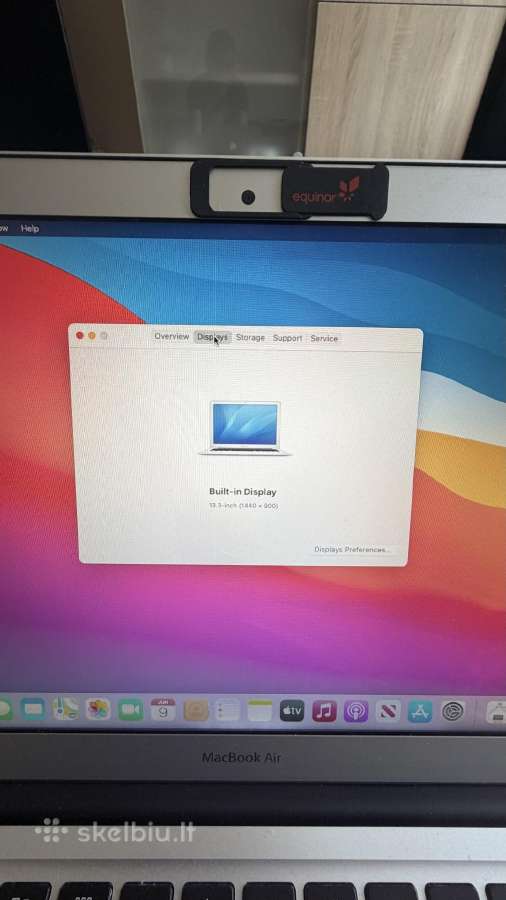Minimize the About This Mac window
This screenshot has height=900, width=506.
(x=92, y=335)
